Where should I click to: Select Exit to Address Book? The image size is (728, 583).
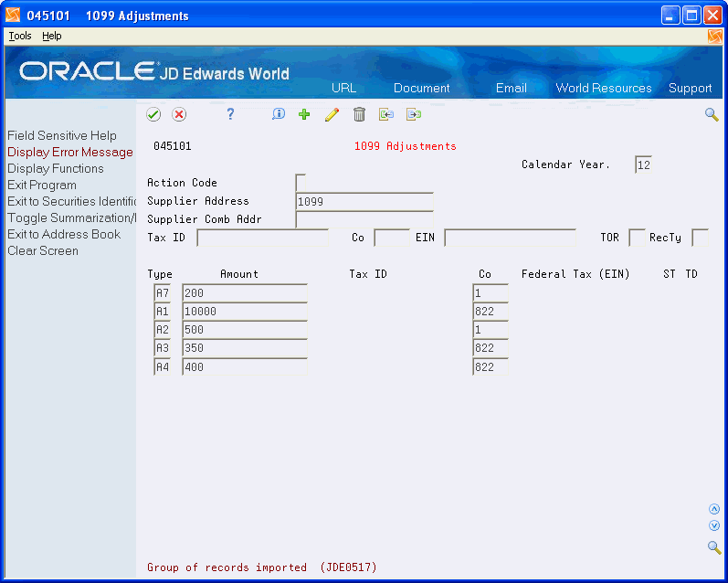[x=64, y=234]
